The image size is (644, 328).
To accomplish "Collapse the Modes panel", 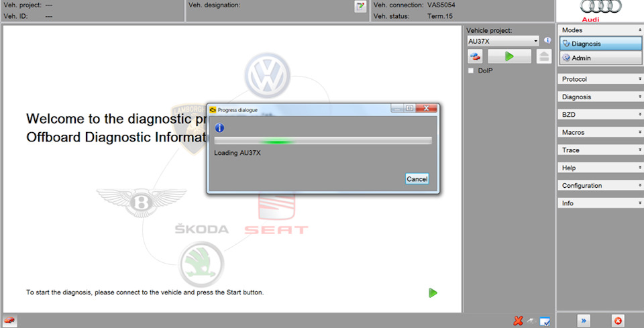I will tap(639, 30).
